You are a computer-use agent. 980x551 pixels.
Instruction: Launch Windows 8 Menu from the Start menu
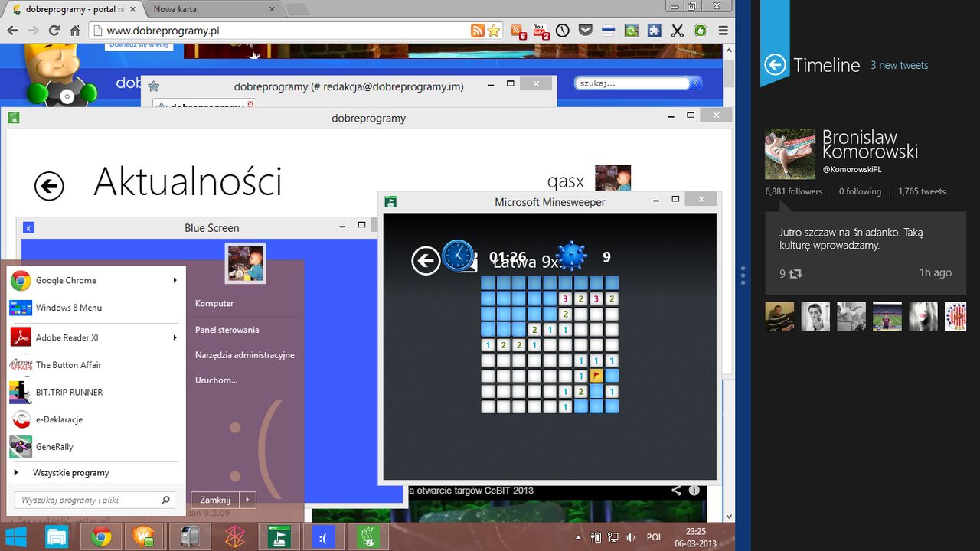pos(96,308)
